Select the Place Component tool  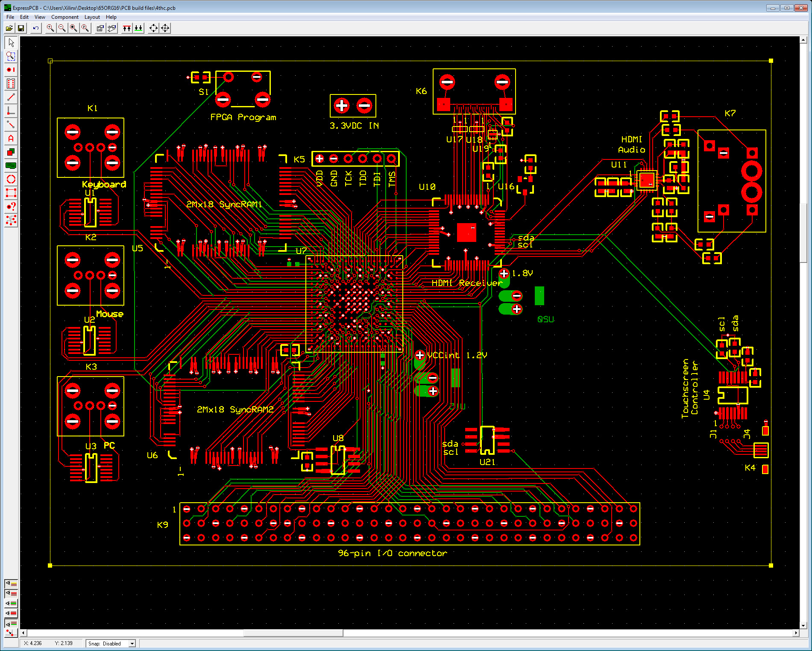(x=11, y=83)
